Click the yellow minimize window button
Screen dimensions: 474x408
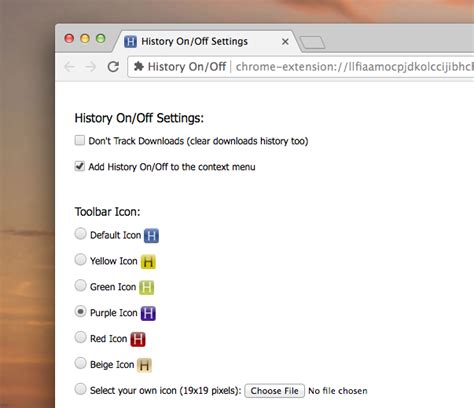coord(85,38)
